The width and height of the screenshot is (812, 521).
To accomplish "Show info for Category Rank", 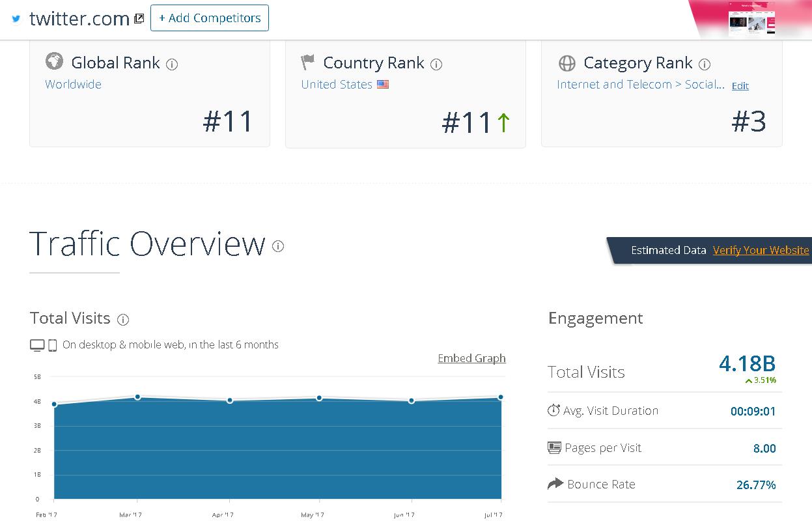I will pyautogui.click(x=704, y=64).
